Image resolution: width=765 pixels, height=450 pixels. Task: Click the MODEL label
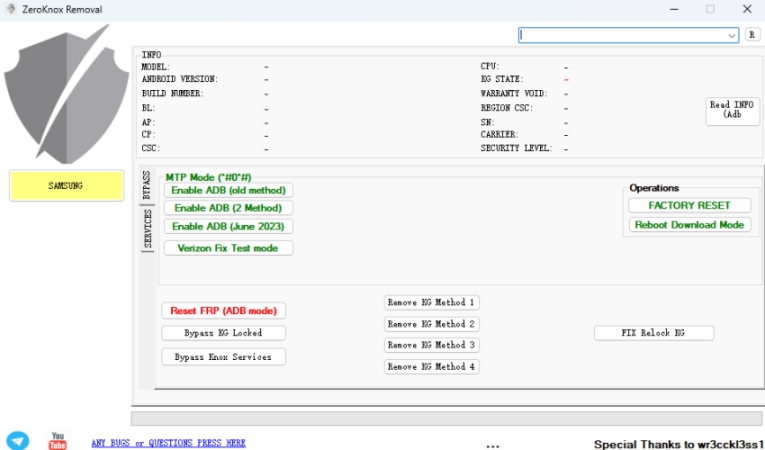point(156,66)
